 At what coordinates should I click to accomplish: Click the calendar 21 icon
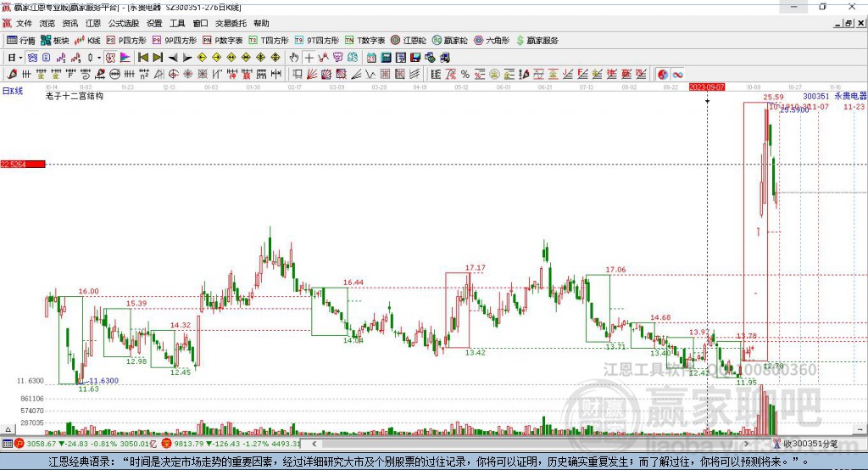tap(371, 58)
